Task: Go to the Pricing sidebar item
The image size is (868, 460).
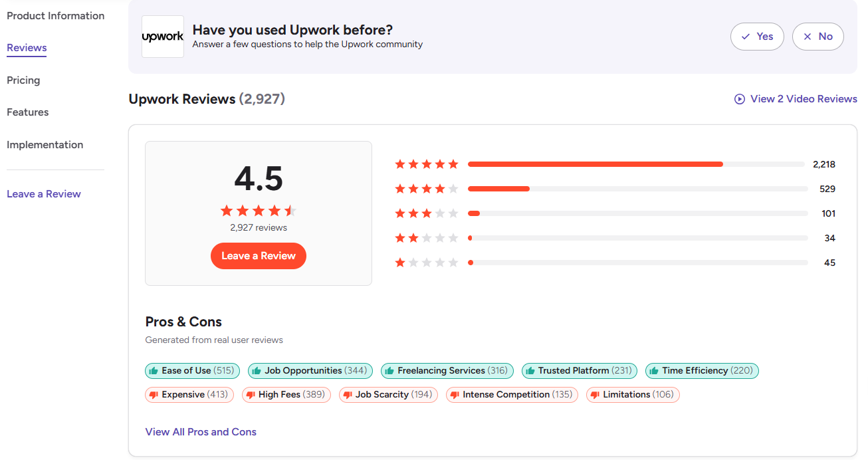Action: pyautogui.click(x=23, y=80)
